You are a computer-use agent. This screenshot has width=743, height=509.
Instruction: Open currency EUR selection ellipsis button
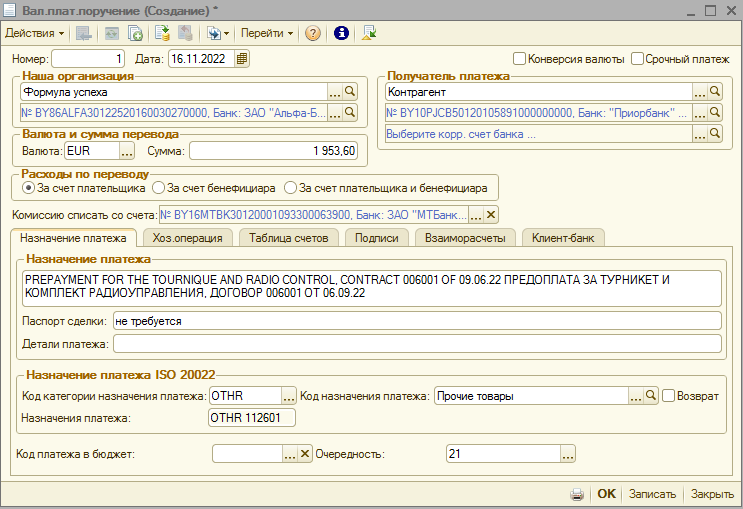126,152
